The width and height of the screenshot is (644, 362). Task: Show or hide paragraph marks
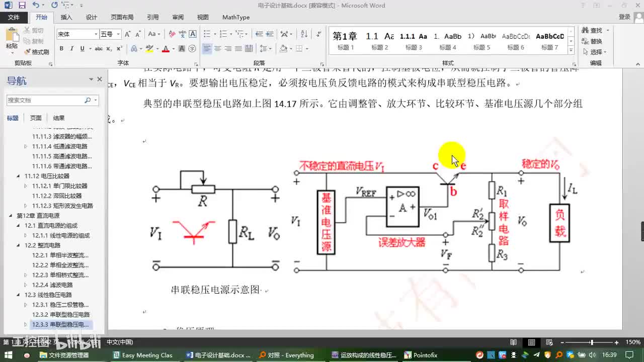pyautogui.click(x=318, y=34)
